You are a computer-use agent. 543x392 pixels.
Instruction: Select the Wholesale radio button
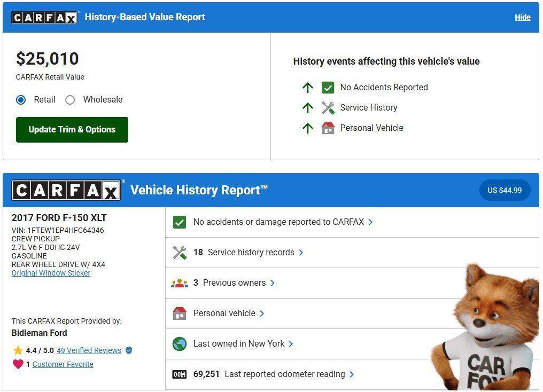click(70, 100)
